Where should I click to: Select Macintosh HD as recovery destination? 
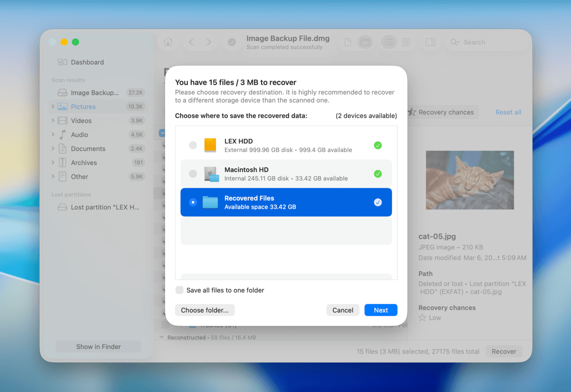(x=193, y=173)
